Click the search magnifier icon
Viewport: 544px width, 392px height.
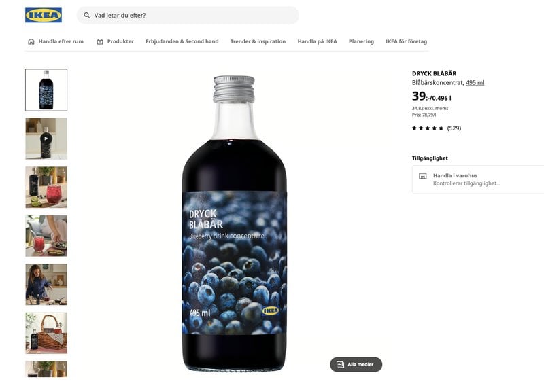(x=87, y=15)
